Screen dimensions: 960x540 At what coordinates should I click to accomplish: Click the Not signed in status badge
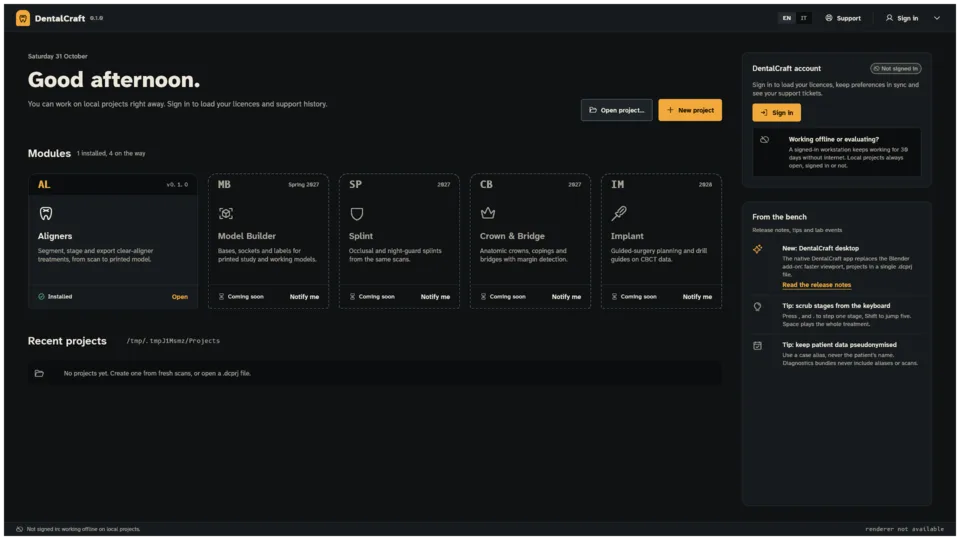[x=896, y=69]
